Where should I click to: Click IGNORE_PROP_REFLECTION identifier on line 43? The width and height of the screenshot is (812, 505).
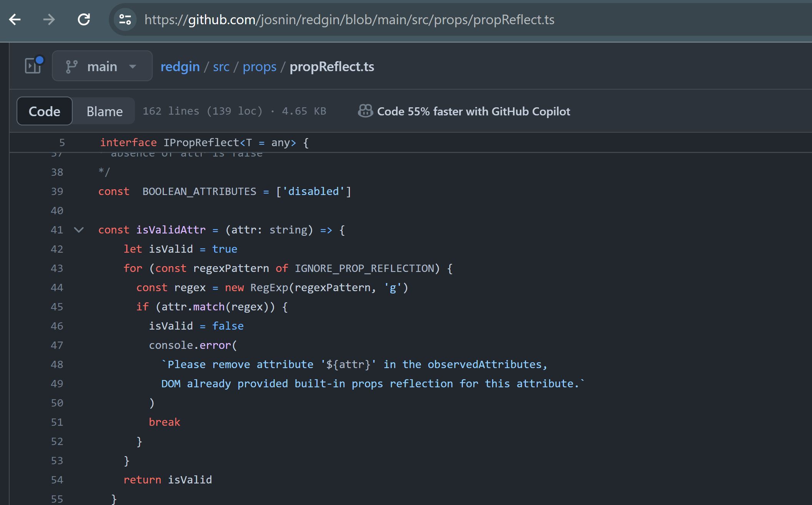tap(364, 268)
